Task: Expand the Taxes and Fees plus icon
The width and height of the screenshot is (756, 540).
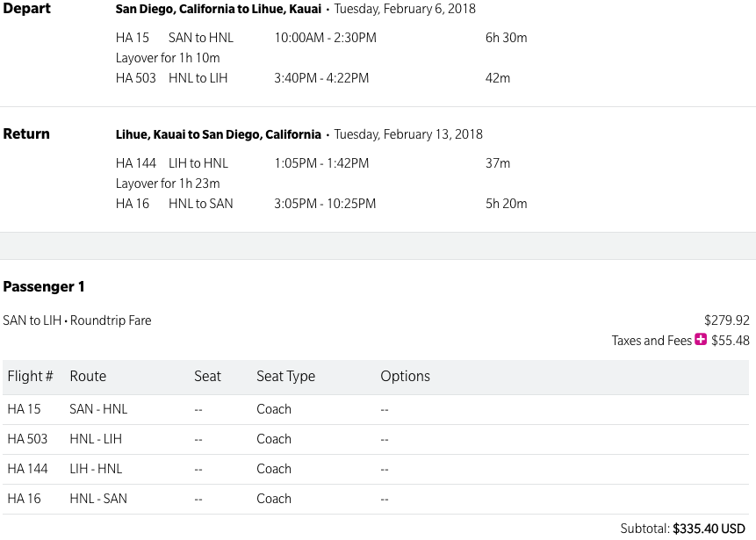Action: pos(701,340)
